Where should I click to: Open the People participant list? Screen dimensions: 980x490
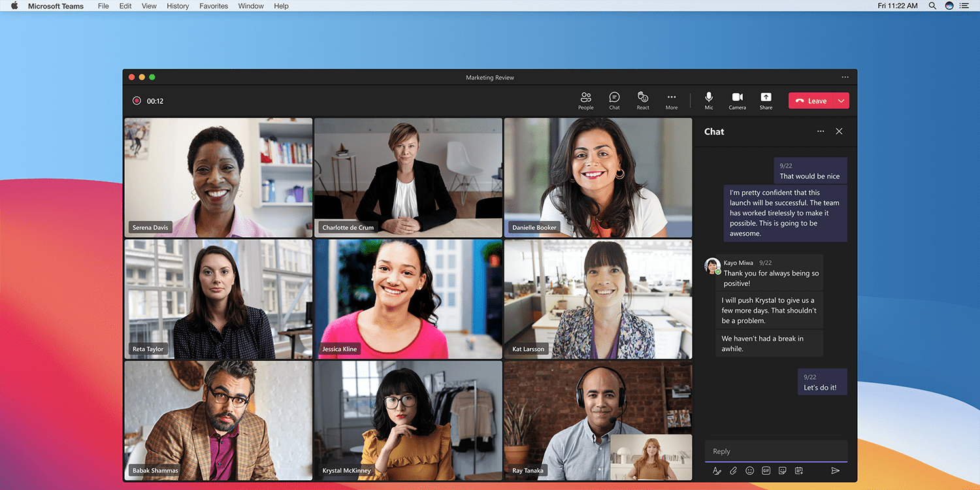585,100
